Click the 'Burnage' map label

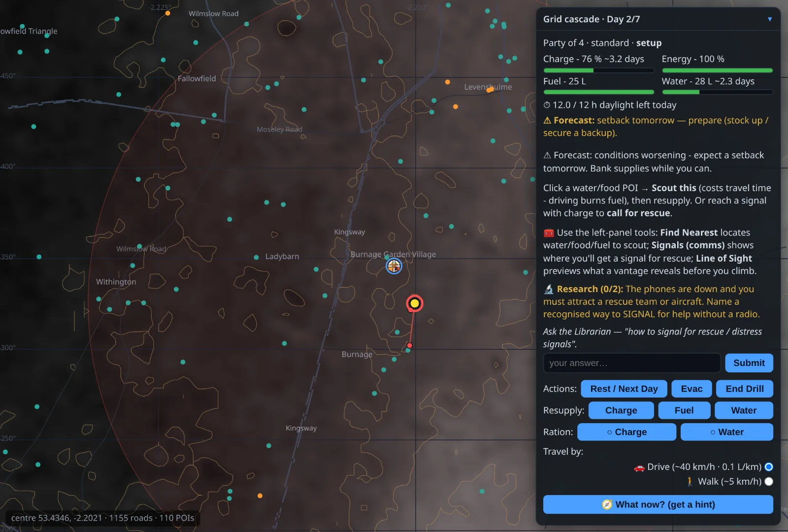tap(357, 354)
